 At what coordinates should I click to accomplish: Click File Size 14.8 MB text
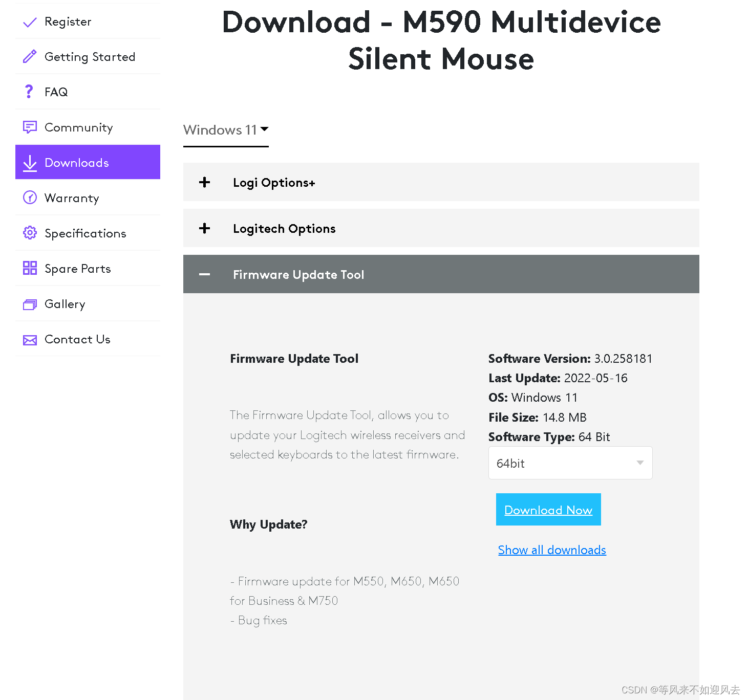pyautogui.click(x=538, y=418)
